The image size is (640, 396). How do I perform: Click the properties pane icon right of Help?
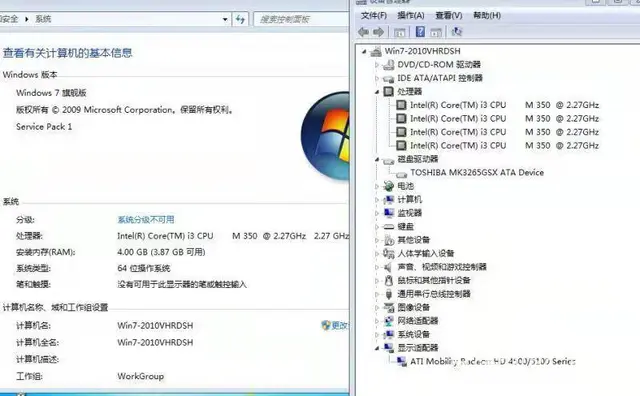(436, 32)
